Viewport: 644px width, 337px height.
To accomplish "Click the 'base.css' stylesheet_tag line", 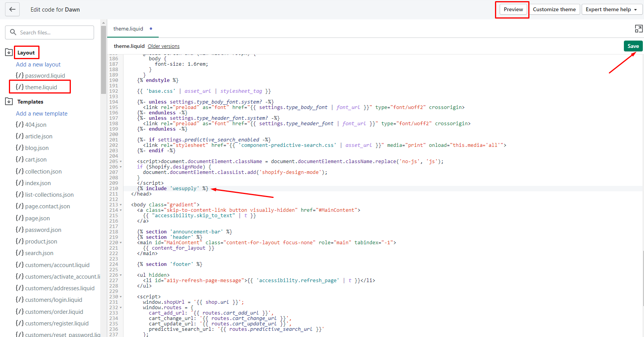I will point(204,91).
